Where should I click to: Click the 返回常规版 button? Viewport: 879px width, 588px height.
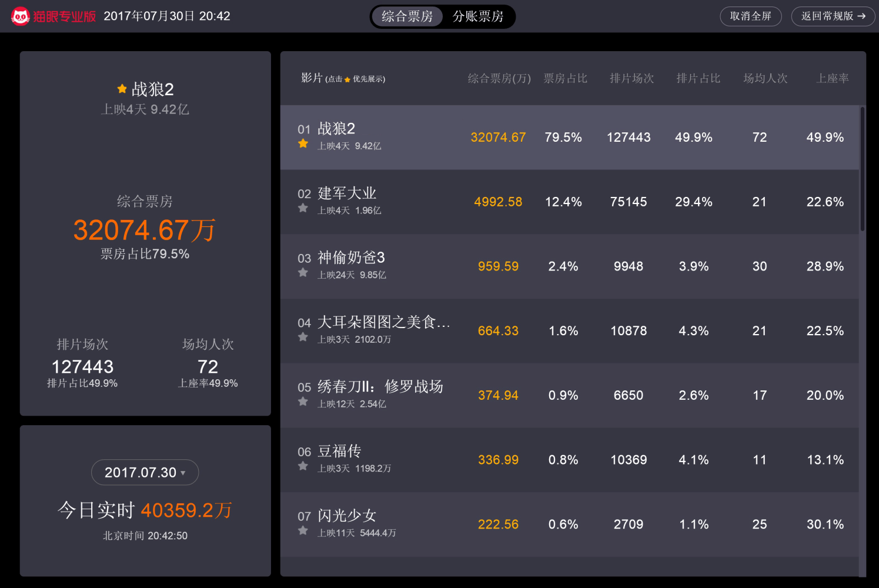833,16
